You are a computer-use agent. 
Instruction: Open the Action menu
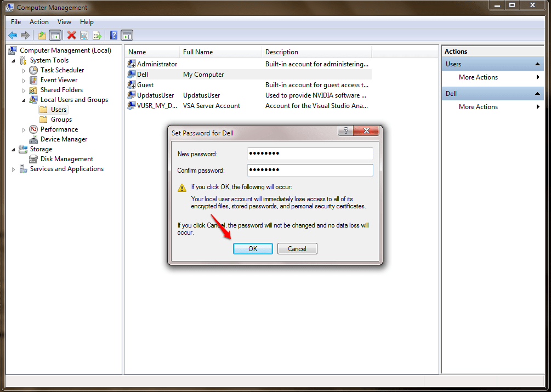point(39,22)
